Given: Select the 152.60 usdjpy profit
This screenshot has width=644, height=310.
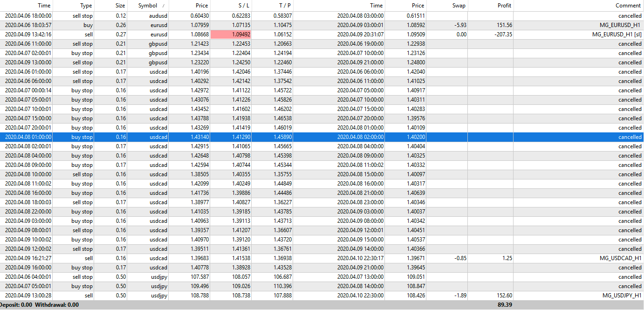Looking at the screenshot, I should [x=505, y=296].
